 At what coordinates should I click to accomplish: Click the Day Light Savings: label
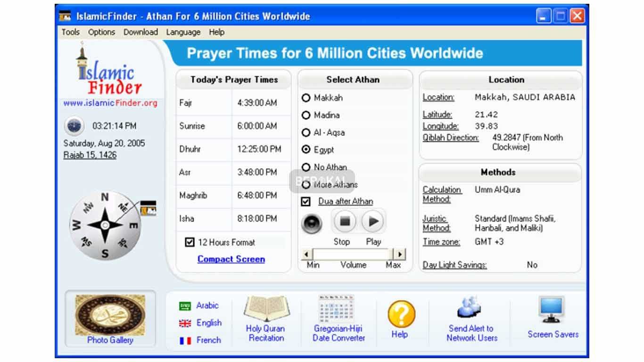pos(454,265)
